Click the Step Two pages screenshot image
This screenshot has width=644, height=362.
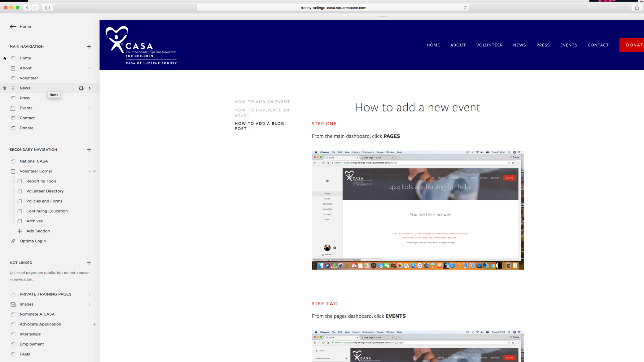point(418,346)
